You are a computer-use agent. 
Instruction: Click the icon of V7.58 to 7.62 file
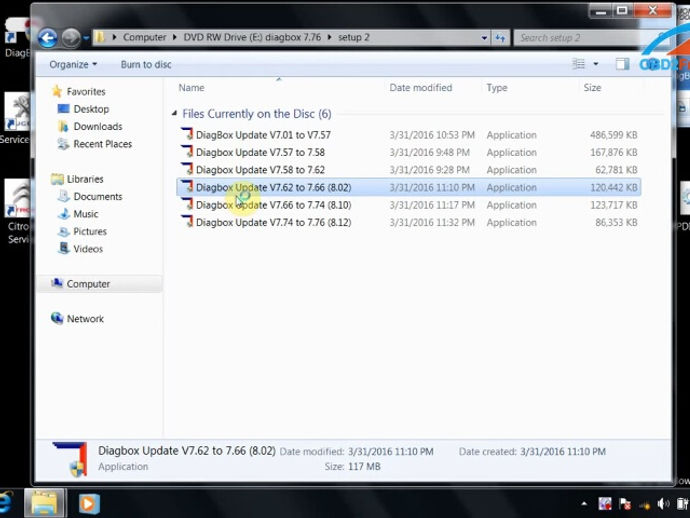[187, 169]
